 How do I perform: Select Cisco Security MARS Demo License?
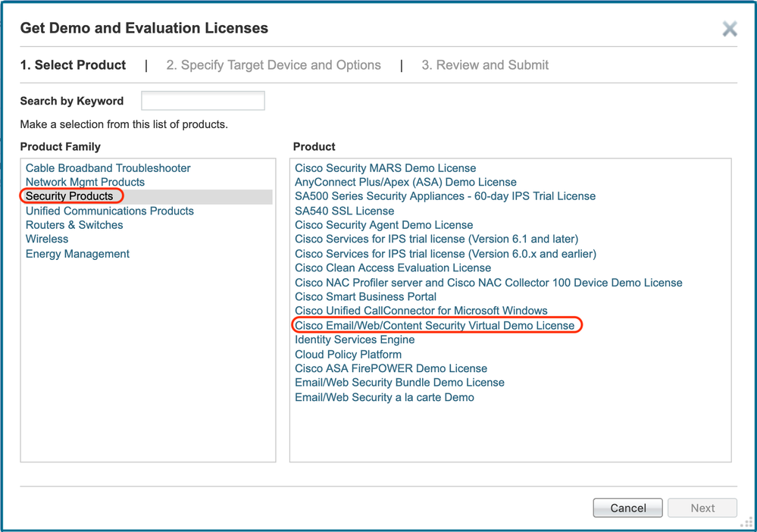coord(385,168)
